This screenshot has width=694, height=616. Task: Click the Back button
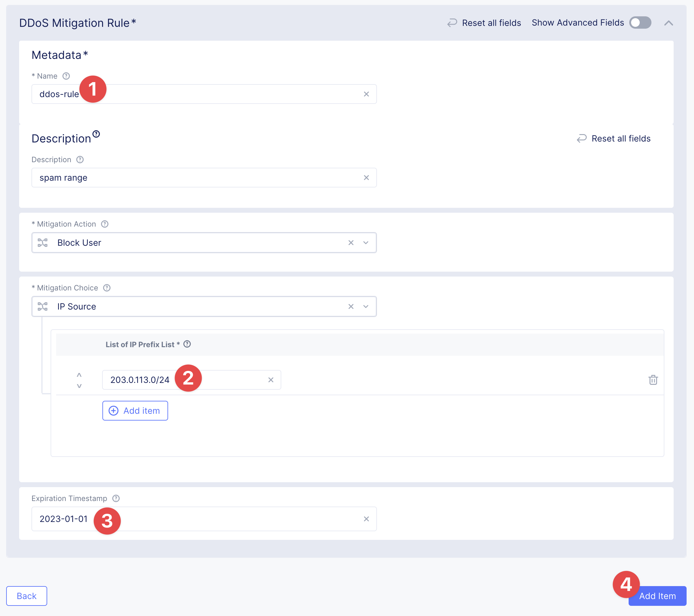click(x=27, y=596)
